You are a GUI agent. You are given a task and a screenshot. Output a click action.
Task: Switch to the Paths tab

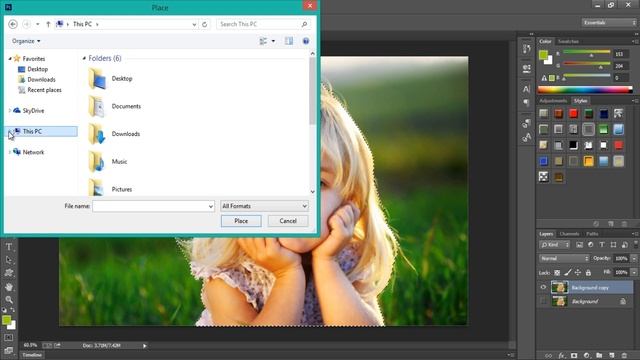592,234
